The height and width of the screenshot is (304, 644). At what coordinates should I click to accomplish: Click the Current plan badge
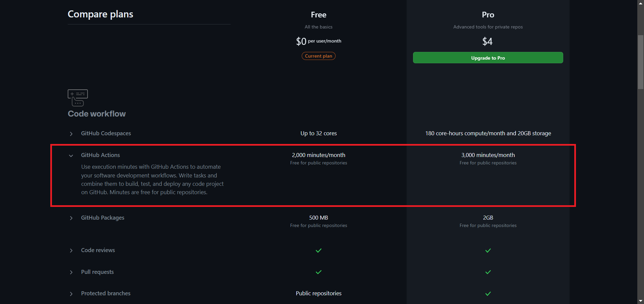[318, 56]
